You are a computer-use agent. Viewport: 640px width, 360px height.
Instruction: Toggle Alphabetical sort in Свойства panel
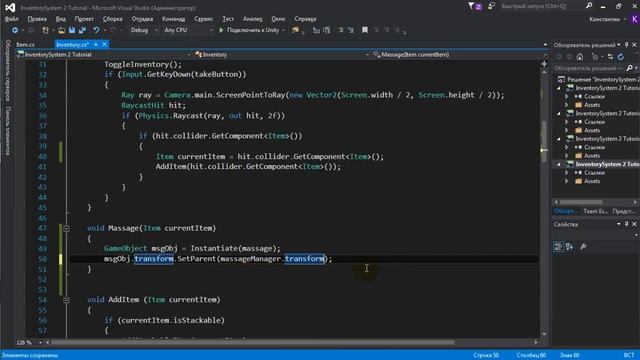tap(570, 246)
